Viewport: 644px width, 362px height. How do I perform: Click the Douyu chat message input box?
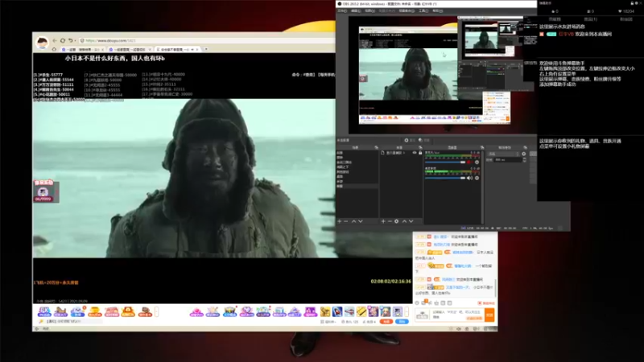457,315
